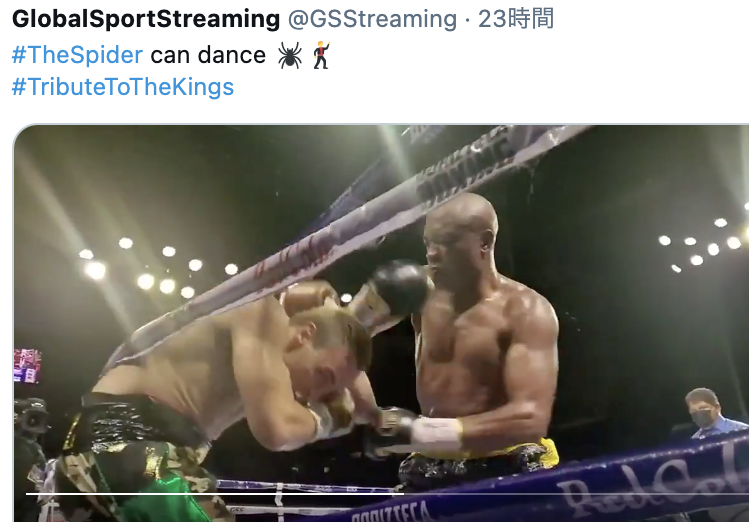The width and height of the screenshot is (749, 522).
Task: Open the #TheSpider hashtag
Action: [x=77, y=54]
